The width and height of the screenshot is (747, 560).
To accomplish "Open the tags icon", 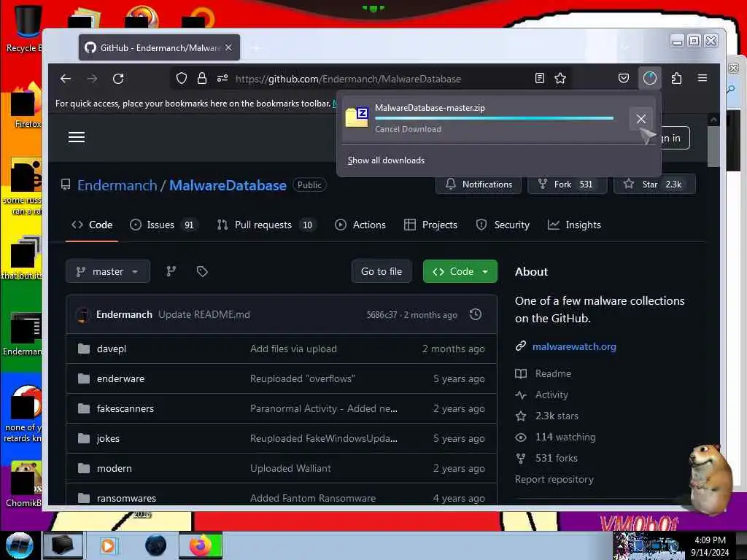I will [x=202, y=271].
